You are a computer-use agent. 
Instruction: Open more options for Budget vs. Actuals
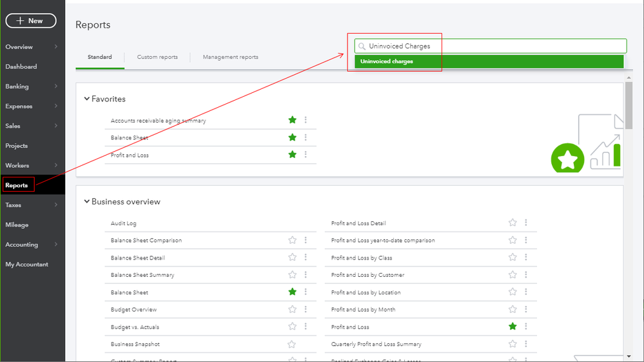[306, 327]
